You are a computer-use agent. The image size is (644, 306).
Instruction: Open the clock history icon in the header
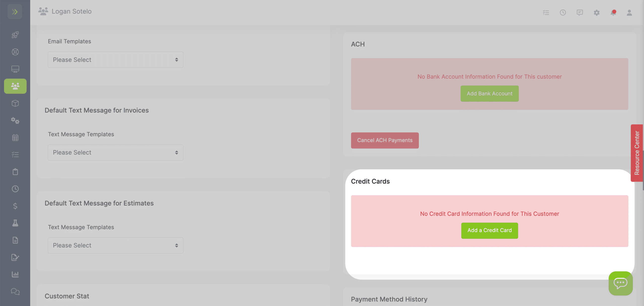pos(563,13)
